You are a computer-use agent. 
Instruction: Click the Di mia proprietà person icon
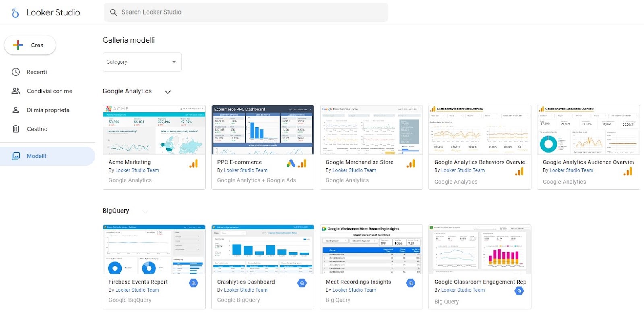pyautogui.click(x=16, y=110)
